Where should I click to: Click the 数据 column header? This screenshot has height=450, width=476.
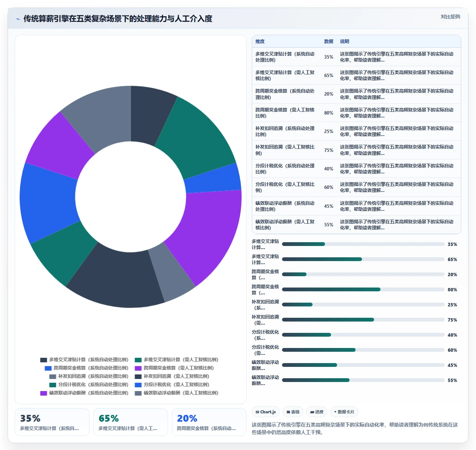328,42
